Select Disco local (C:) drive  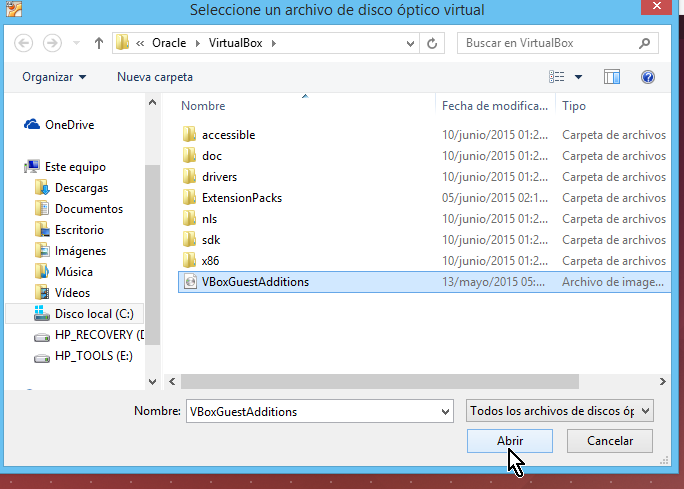74,314
